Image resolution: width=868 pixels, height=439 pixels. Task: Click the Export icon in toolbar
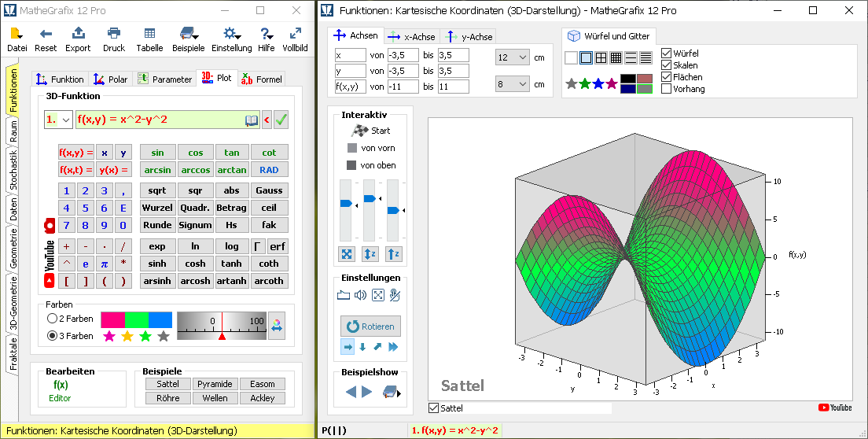pyautogui.click(x=78, y=33)
